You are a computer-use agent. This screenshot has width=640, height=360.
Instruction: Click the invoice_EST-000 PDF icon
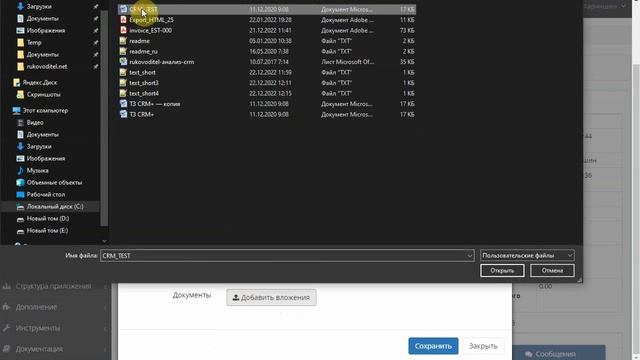[123, 30]
